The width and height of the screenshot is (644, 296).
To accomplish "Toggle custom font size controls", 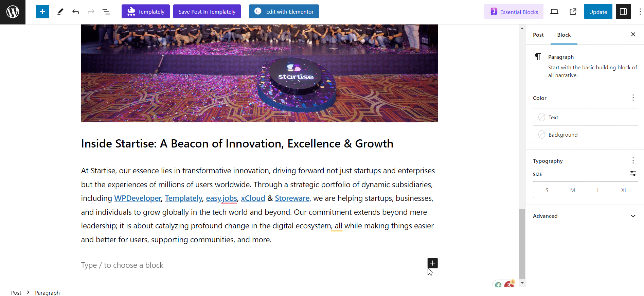I will 633,173.
